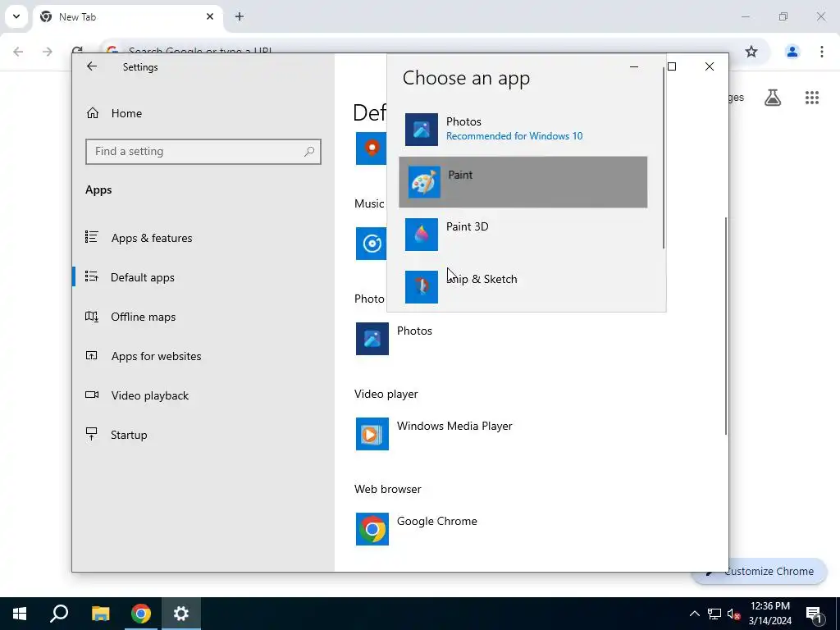Show hidden system tray icons
This screenshot has width=840, height=630.
pyautogui.click(x=694, y=614)
